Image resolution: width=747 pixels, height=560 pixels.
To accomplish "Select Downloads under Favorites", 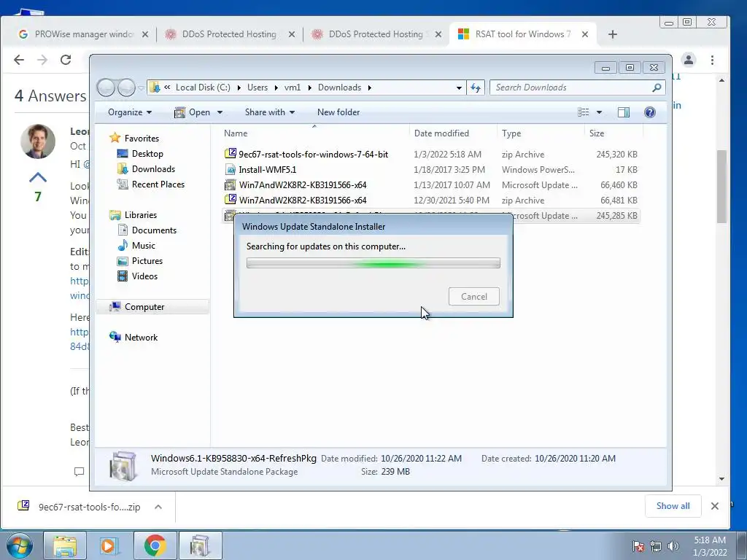I will [x=153, y=168].
